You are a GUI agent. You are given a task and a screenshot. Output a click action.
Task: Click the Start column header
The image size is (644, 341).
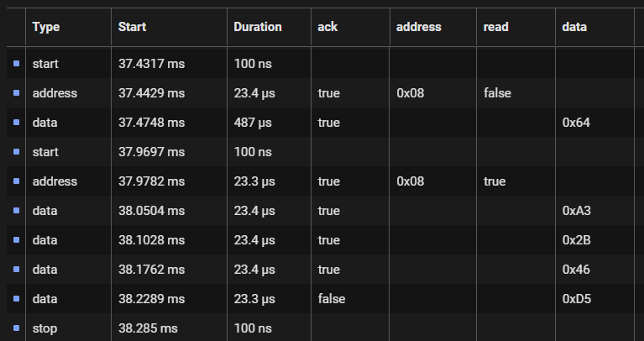(133, 27)
